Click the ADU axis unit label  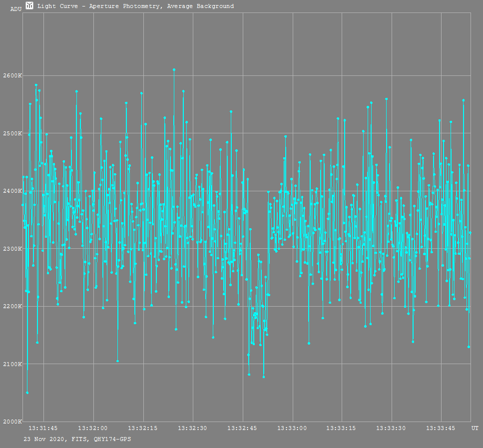tap(16, 9)
